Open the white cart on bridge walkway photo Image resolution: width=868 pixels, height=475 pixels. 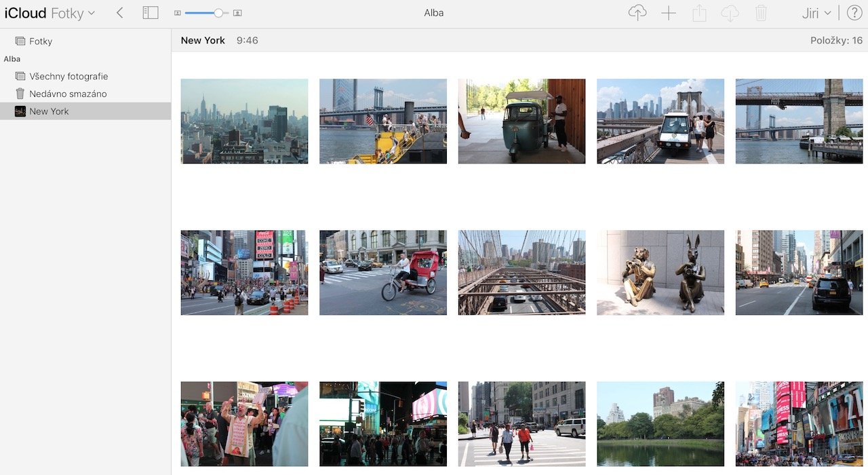click(x=660, y=121)
